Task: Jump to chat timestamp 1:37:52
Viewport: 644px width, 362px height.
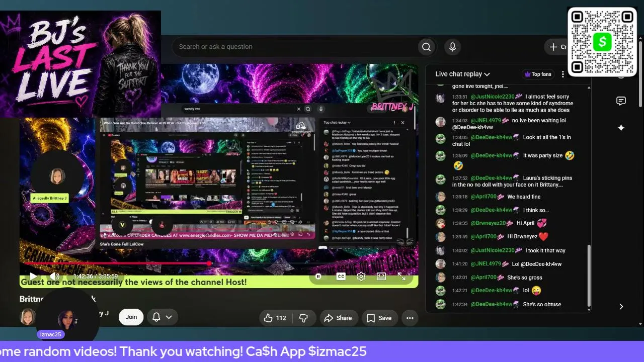Action: tap(460, 178)
